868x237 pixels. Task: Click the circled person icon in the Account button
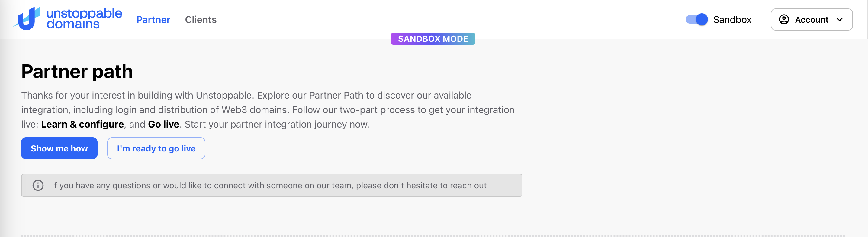(x=784, y=20)
